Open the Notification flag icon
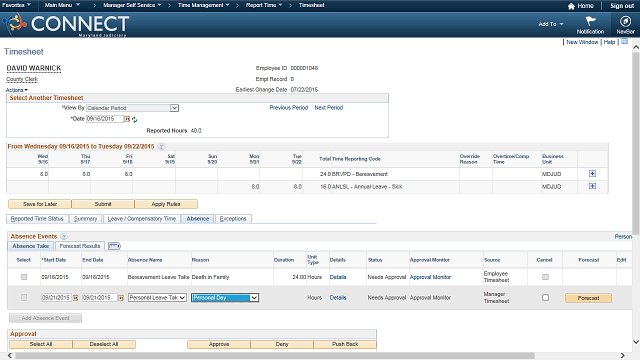Screen dimensions: 640x360 tap(590, 21)
